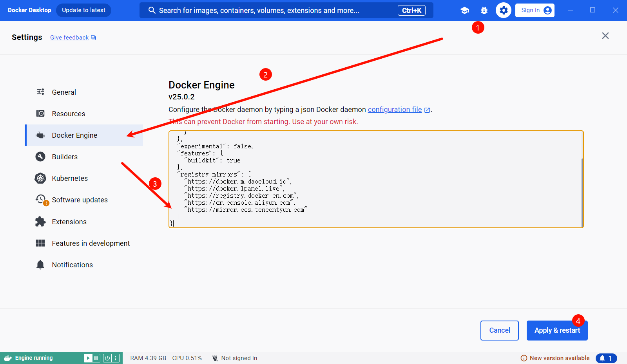Image resolution: width=627 pixels, height=364 pixels.
Task: Click the Kubernetes helm wheel icon
Action: pos(40,178)
